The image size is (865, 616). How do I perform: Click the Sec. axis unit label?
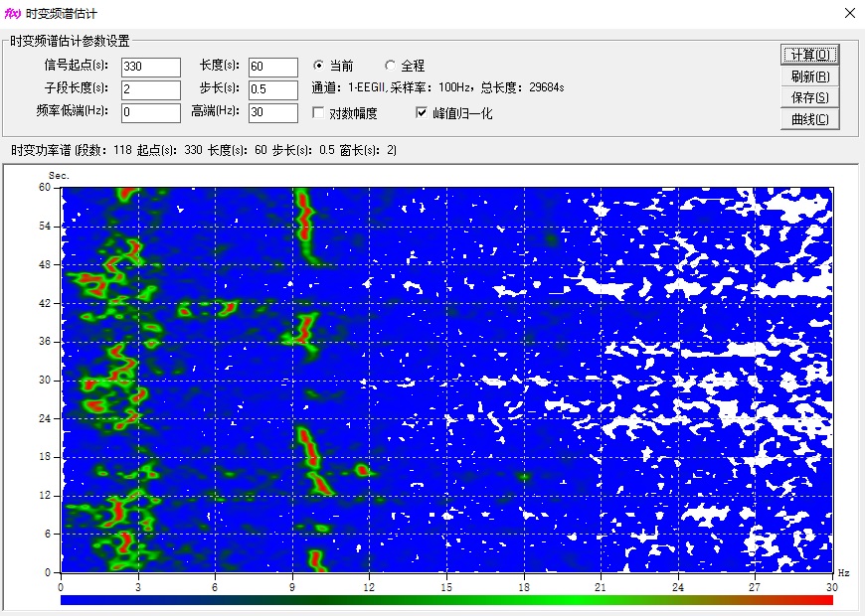point(59,176)
